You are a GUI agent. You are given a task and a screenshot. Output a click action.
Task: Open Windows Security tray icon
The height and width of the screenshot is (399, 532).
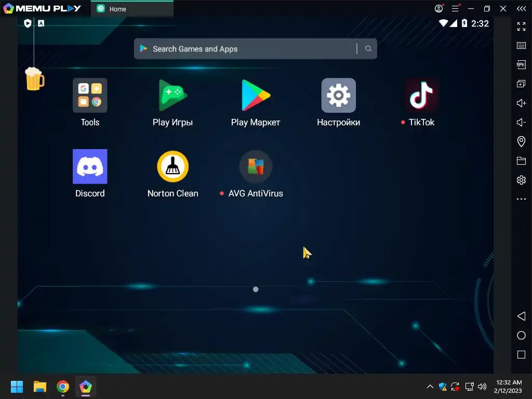(x=443, y=387)
